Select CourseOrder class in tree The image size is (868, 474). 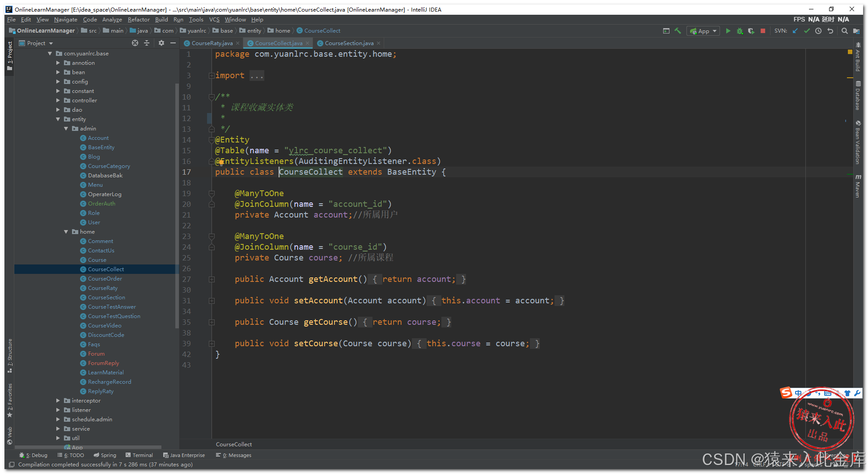point(105,279)
